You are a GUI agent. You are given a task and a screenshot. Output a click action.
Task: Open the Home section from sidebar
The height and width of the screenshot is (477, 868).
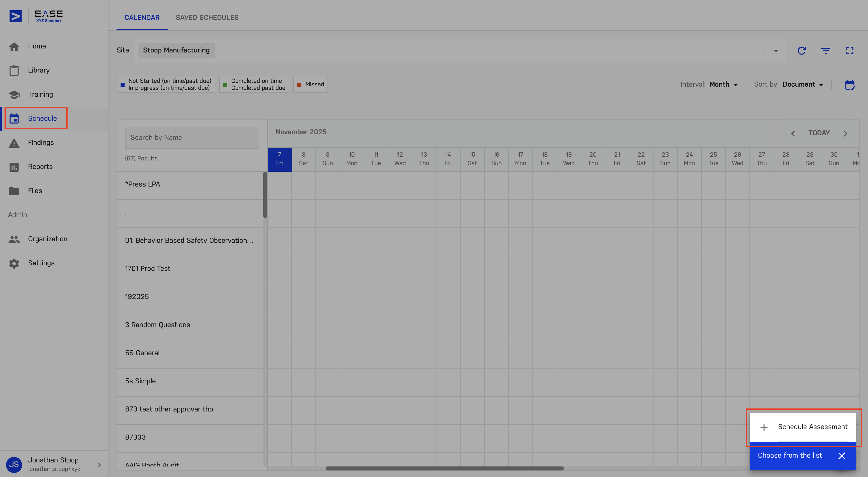click(x=37, y=46)
